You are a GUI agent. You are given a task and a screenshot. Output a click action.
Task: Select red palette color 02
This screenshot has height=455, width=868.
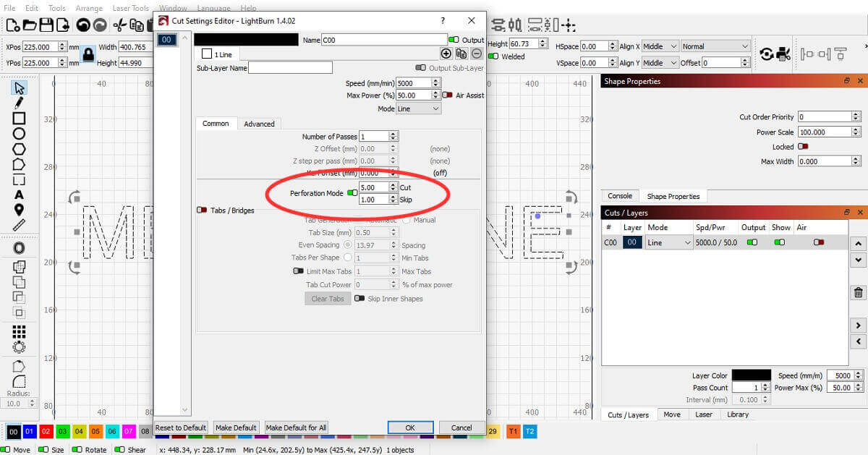coord(46,431)
